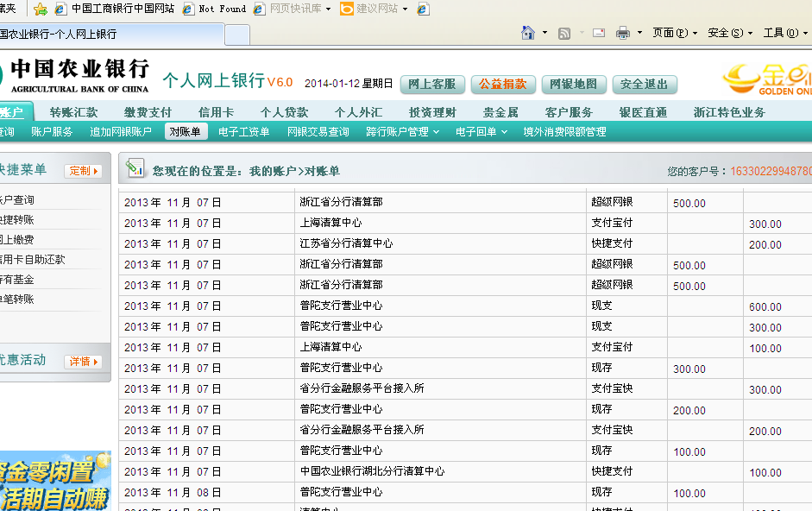Click the 公益捐款 button
This screenshot has height=511, width=812.
(x=503, y=85)
